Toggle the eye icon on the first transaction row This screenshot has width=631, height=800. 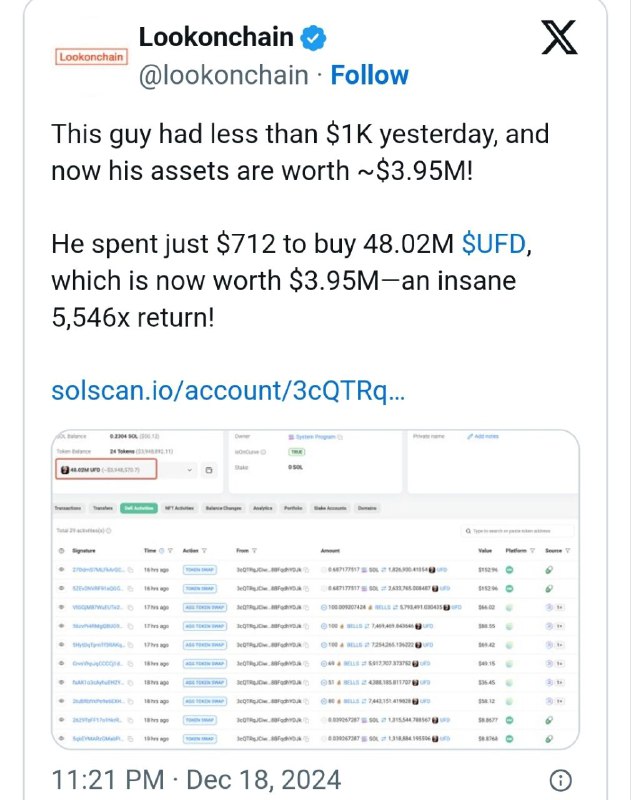[x=61, y=569]
